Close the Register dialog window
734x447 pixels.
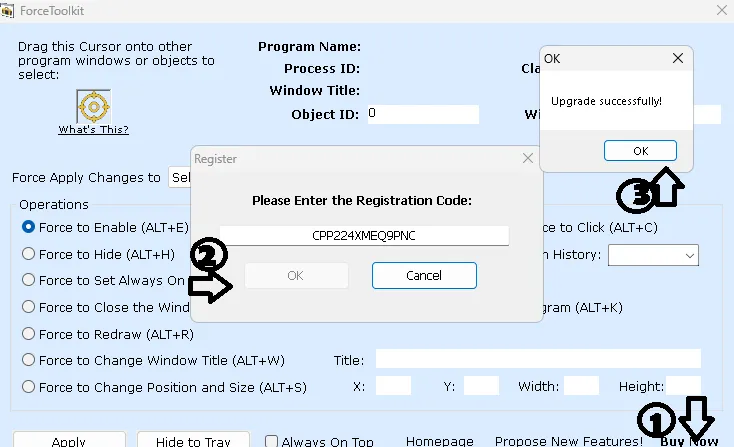pyautogui.click(x=528, y=158)
